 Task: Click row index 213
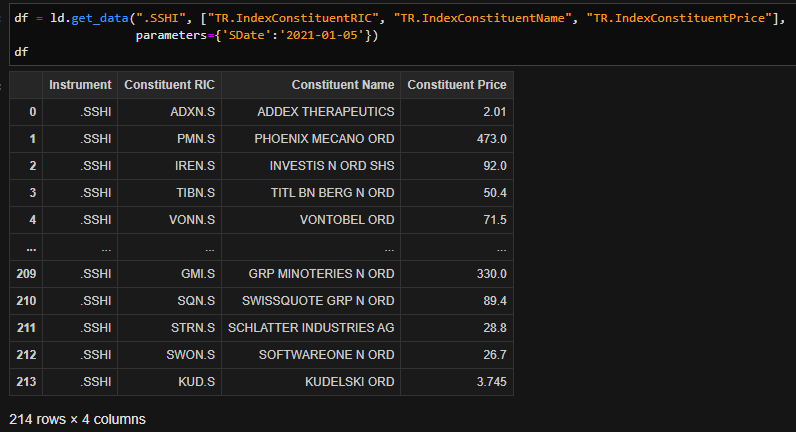point(26,382)
